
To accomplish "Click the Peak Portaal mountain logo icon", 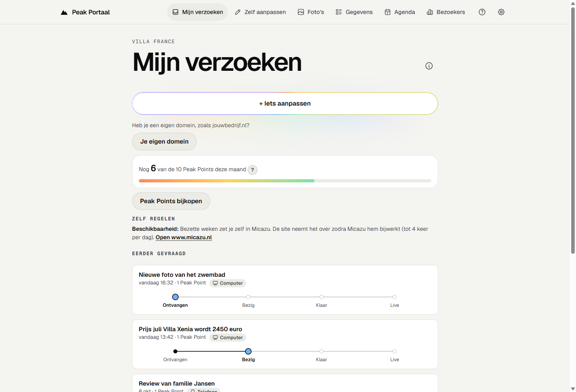I will point(64,12).
